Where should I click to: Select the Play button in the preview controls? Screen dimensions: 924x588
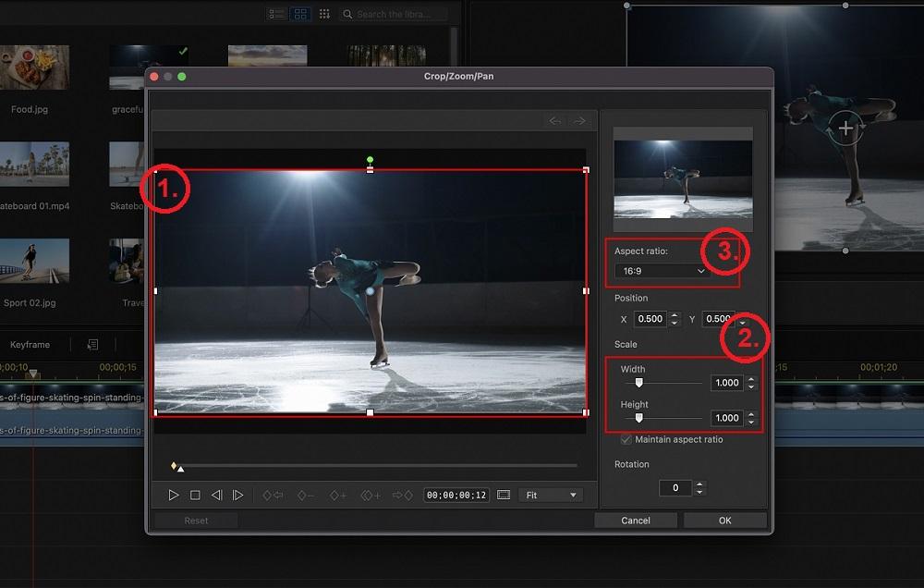tap(174, 495)
